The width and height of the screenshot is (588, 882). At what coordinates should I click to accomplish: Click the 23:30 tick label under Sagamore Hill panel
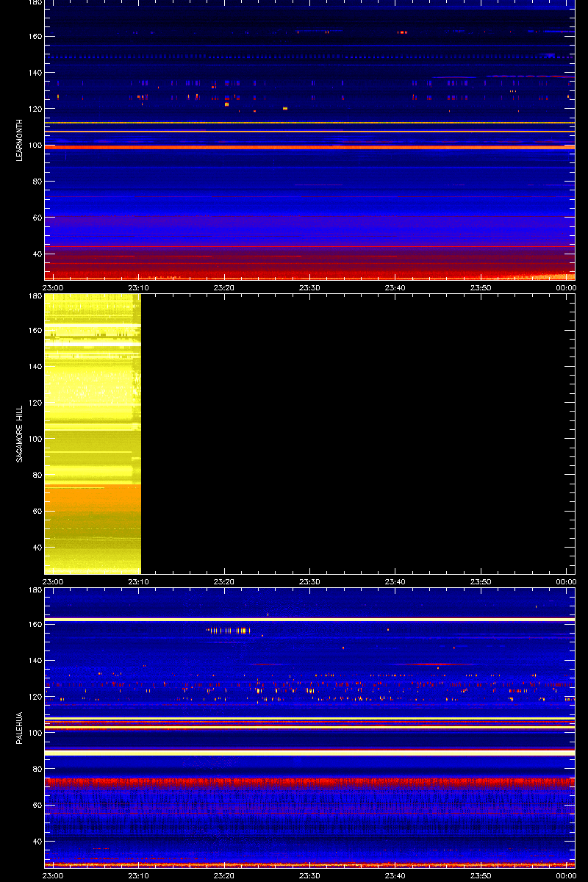(x=309, y=582)
